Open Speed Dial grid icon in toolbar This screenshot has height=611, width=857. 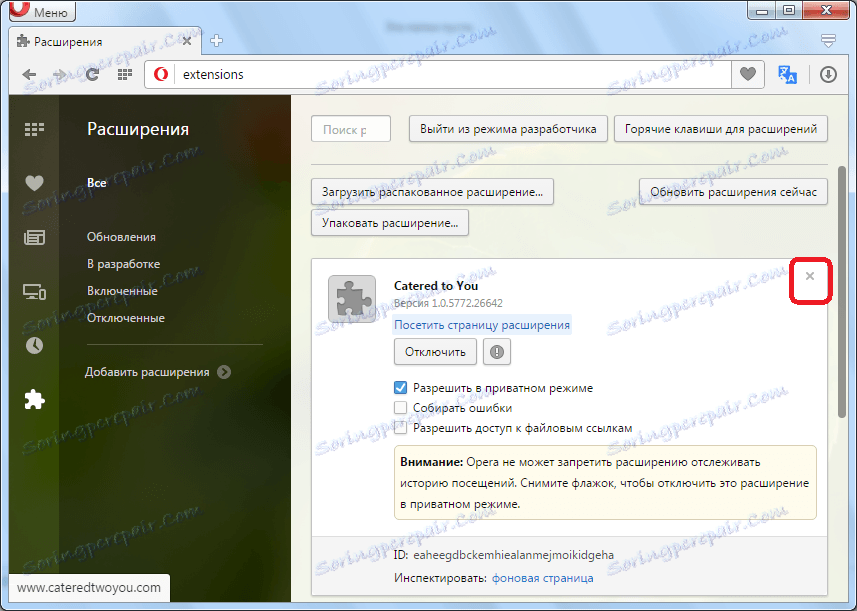125,74
